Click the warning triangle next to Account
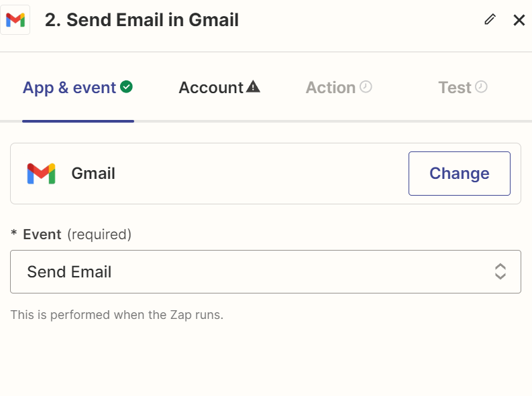 point(253,86)
